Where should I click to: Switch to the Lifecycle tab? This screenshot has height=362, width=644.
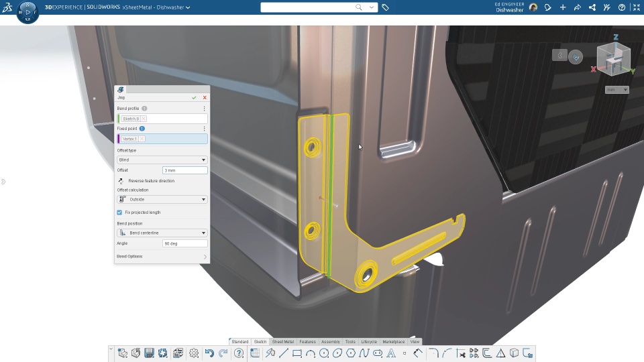tap(369, 341)
